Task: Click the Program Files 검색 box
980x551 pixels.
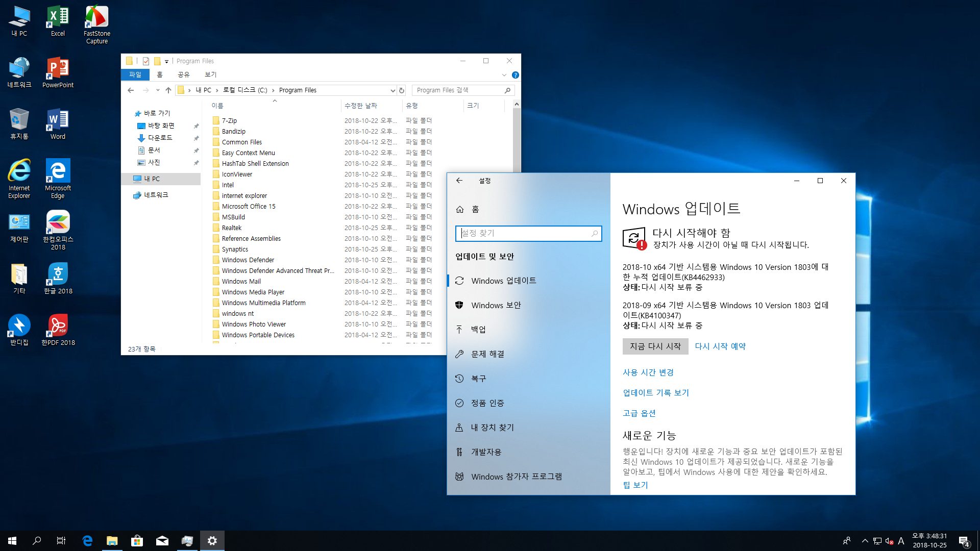Action: pos(463,90)
